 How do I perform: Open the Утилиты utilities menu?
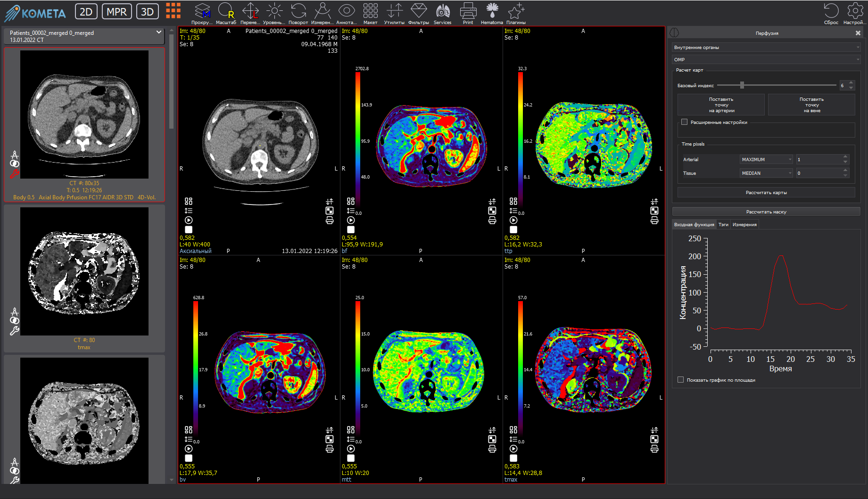[x=394, y=13]
